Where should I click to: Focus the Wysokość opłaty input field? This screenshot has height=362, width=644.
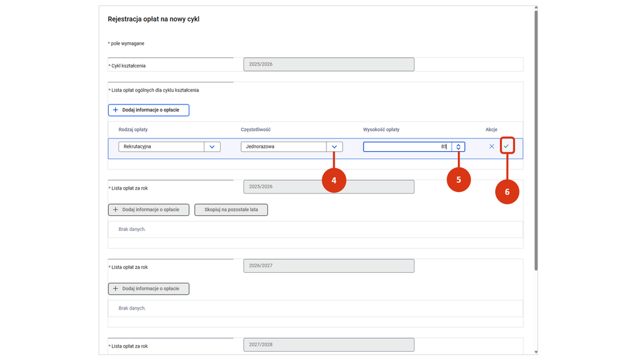coord(408,147)
